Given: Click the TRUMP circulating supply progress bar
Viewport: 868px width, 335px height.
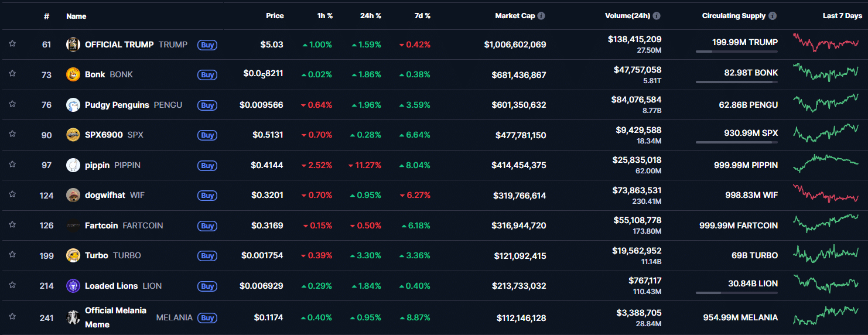Looking at the screenshot, I should pyautogui.click(x=736, y=52).
